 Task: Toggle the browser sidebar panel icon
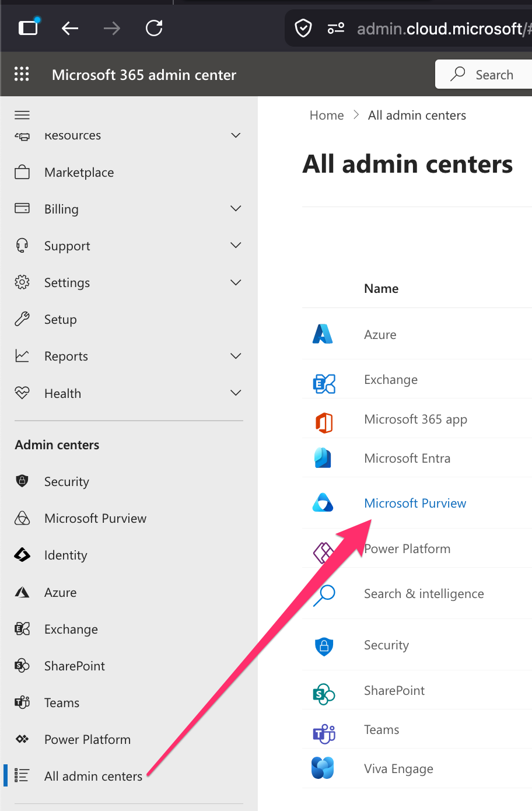point(29,27)
